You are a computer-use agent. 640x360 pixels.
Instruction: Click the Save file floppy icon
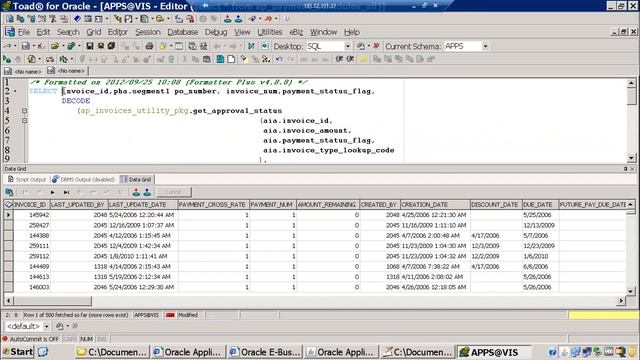[90, 46]
